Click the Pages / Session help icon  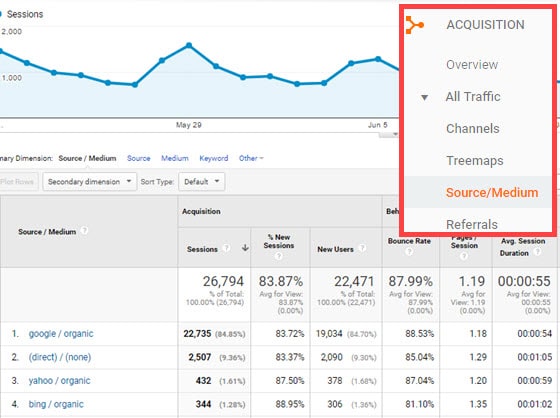[x=464, y=256]
